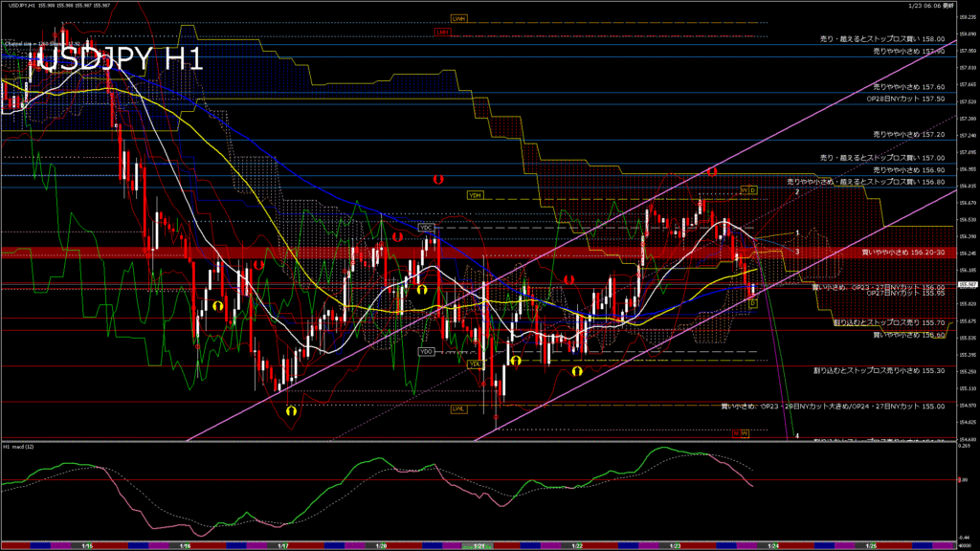Click the yellow arrow marker at lowest swing low
The image size is (980, 551).
click(291, 409)
